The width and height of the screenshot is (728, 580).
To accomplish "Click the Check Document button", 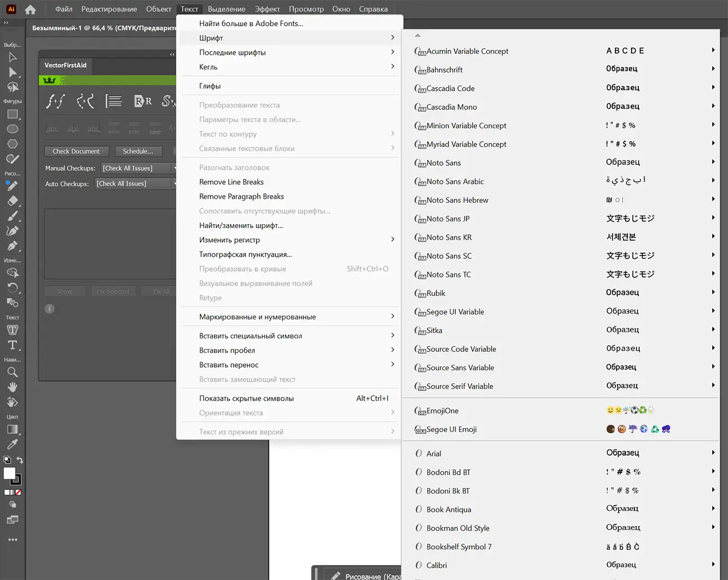I will click(x=76, y=151).
